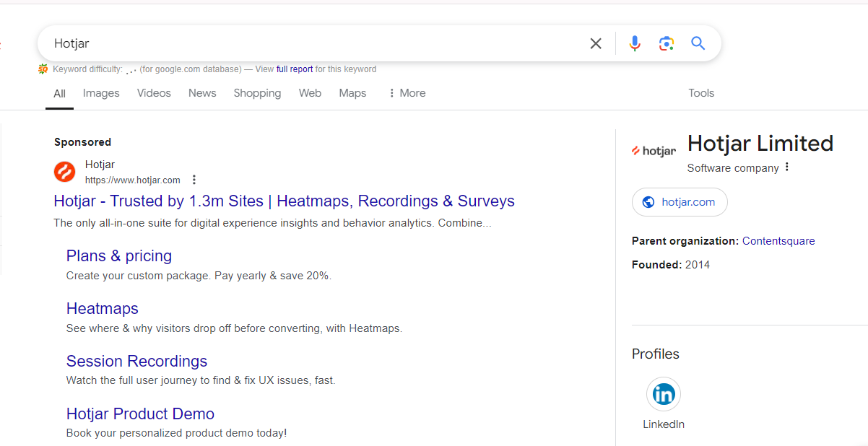Viewport: 868px width, 446px height.
Task: Open three-dot menu beside hotjar.com ad URL
Action: pyautogui.click(x=194, y=180)
